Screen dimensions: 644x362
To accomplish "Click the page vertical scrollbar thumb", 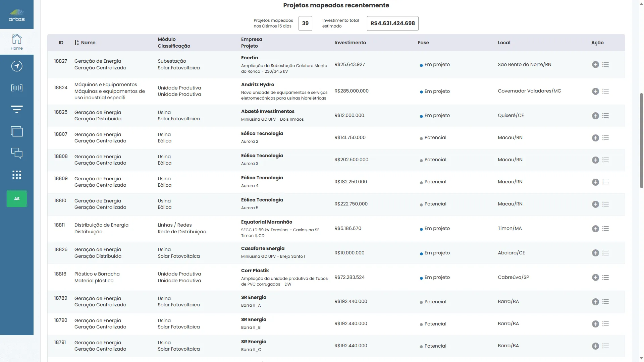I will tap(641, 140).
